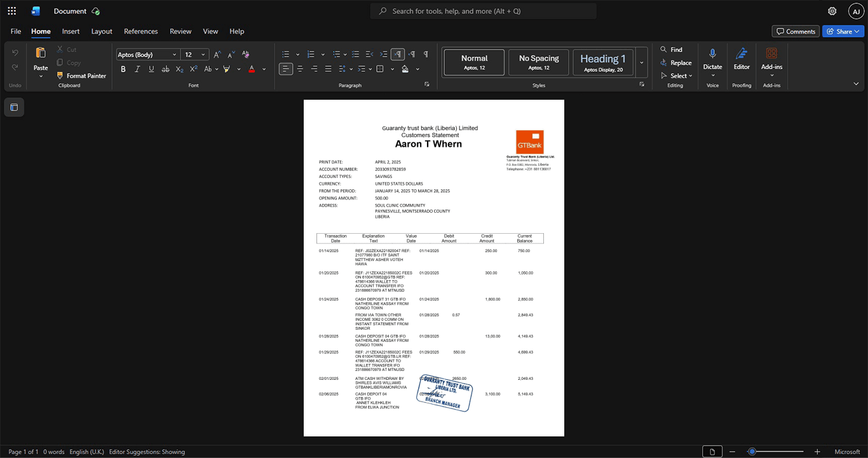The image size is (868, 458).
Task: Switch to the References tab
Action: click(140, 31)
